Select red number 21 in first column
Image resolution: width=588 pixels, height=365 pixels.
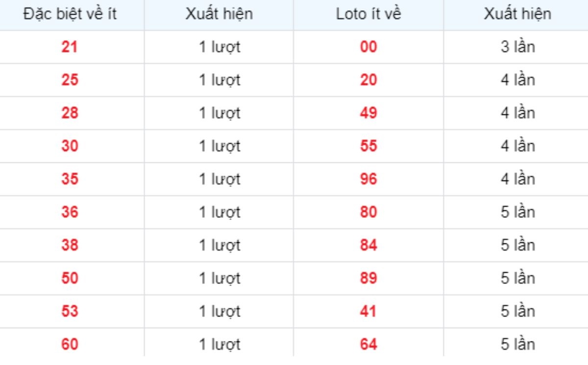[x=70, y=47]
